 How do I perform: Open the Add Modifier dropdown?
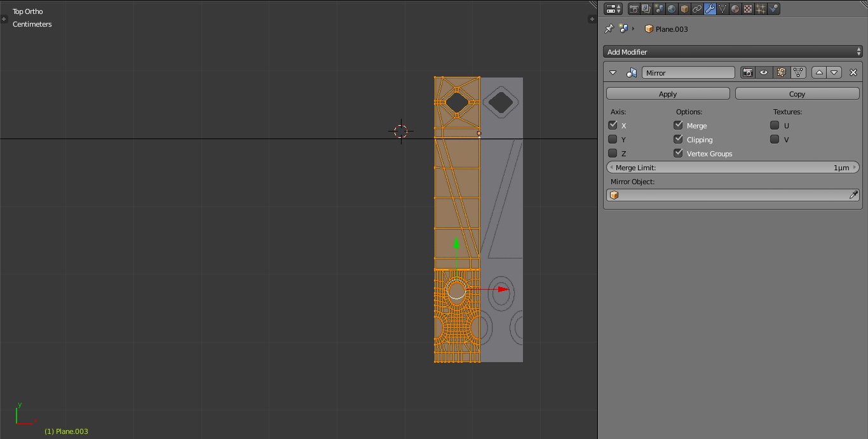click(x=732, y=51)
